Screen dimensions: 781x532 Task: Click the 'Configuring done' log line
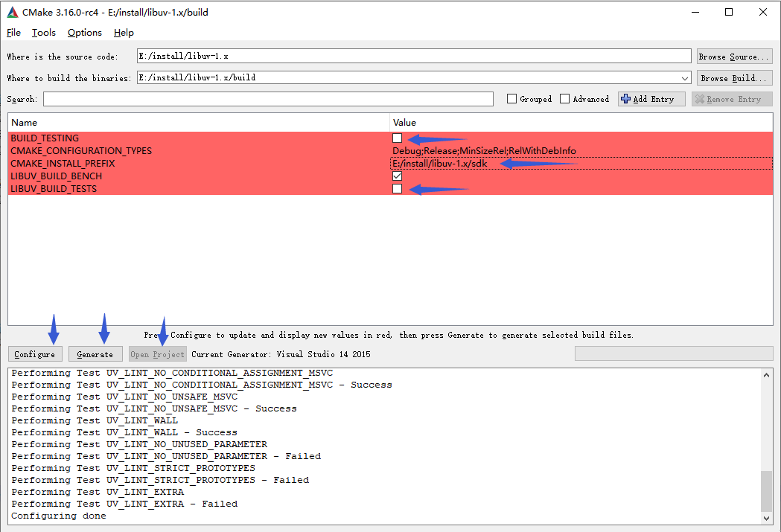[x=59, y=516]
